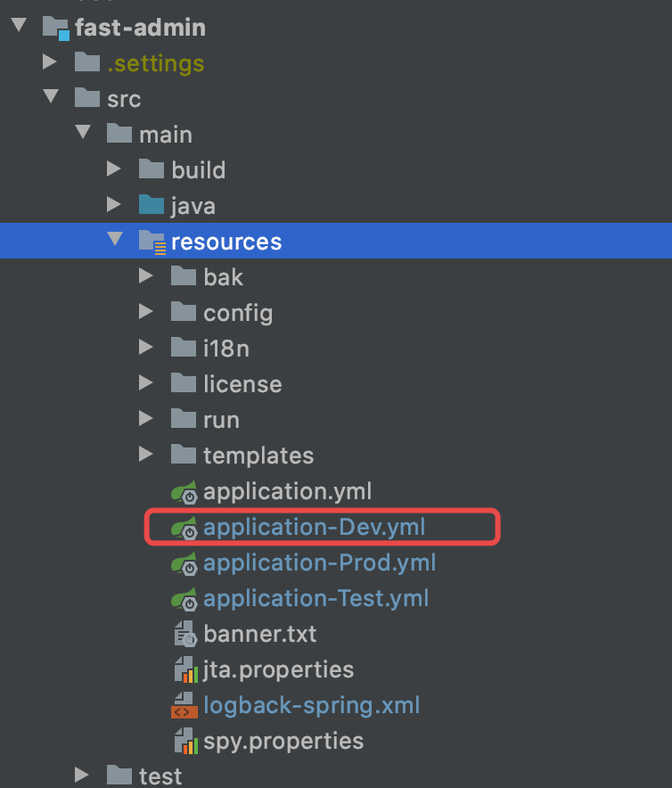Click the fast-admin module folder icon
This screenshot has width=672, height=788.
click(x=55, y=28)
